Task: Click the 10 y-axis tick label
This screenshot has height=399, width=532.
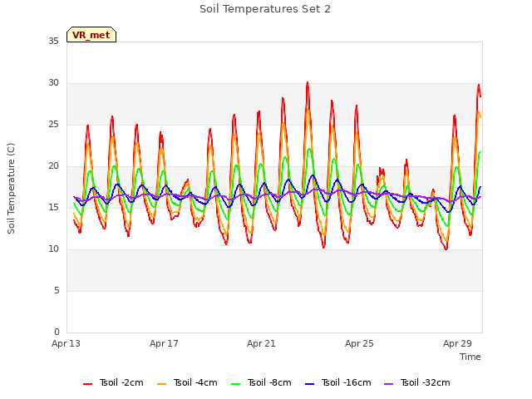Action: click(x=53, y=249)
